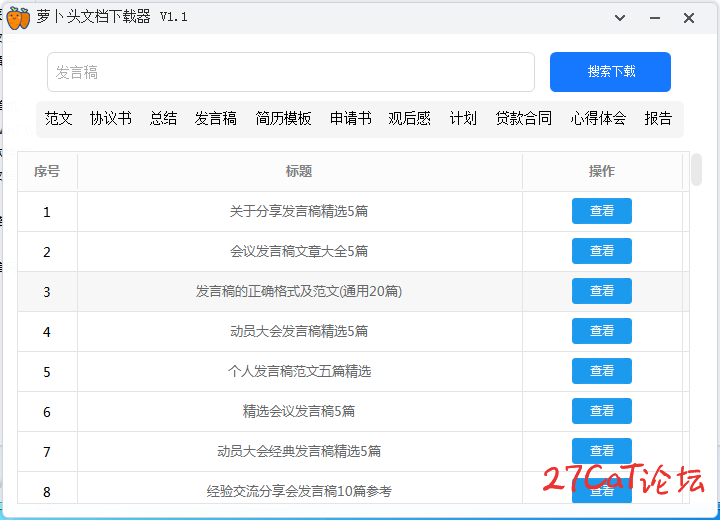Image resolution: width=720 pixels, height=520 pixels.
Task: Select the 简历模板 category tab
Action: [283, 119]
